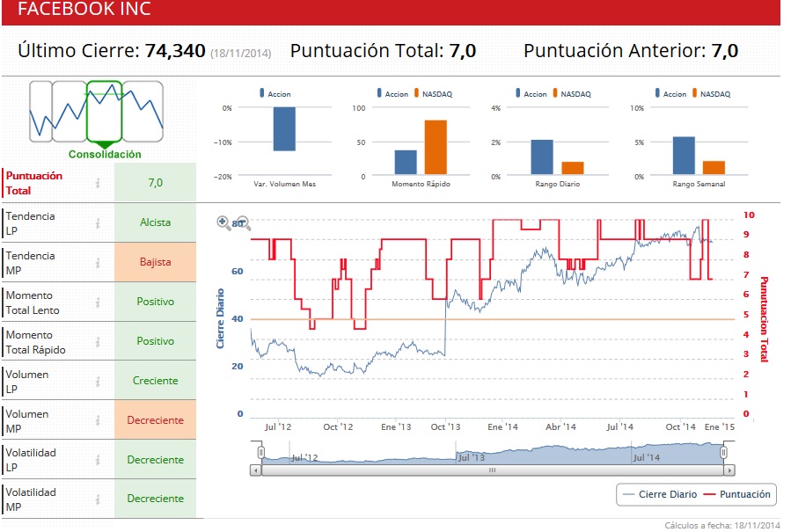
Task: Click info icon for Volumen MP
Action: point(98,420)
